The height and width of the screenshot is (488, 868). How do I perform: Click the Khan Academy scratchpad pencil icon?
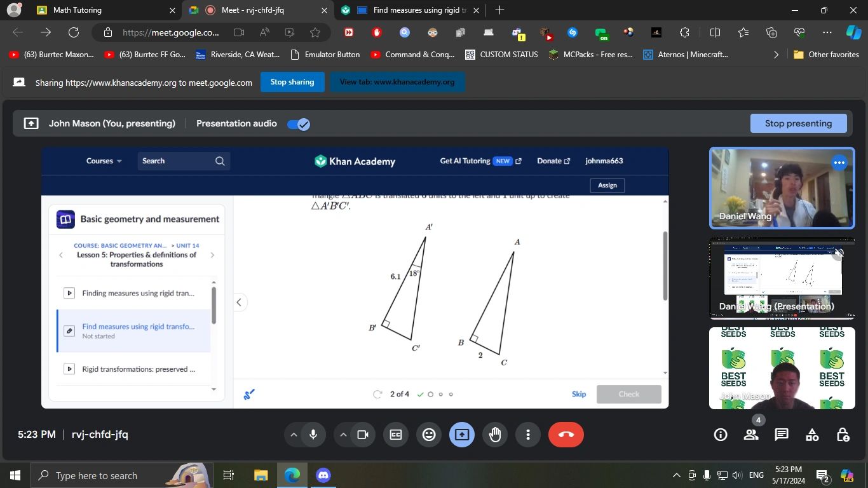tap(249, 395)
